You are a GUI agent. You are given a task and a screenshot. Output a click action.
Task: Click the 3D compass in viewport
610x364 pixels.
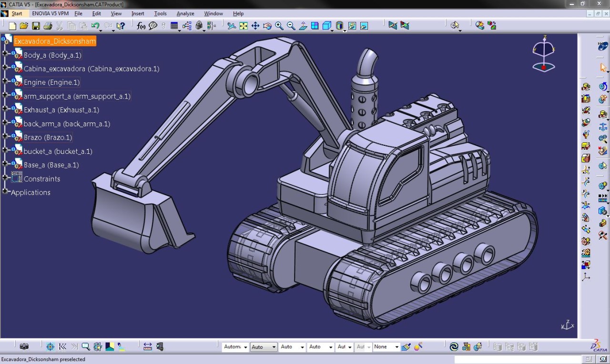click(x=543, y=53)
